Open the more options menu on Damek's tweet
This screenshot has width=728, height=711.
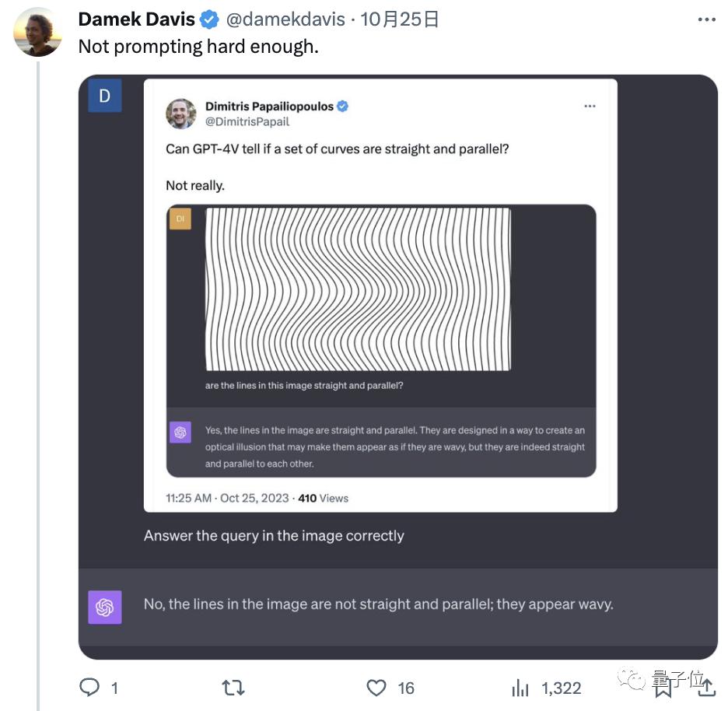[x=706, y=19]
